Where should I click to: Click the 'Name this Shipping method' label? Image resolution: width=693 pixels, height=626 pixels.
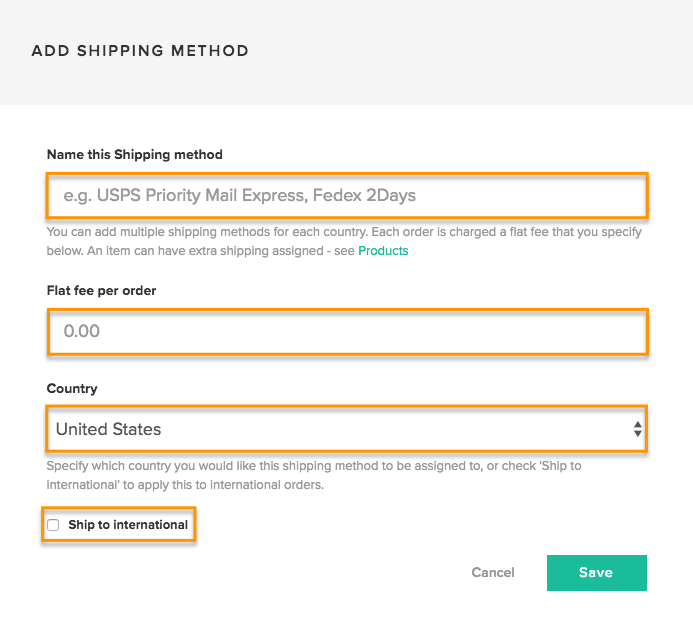pyautogui.click(x=135, y=155)
